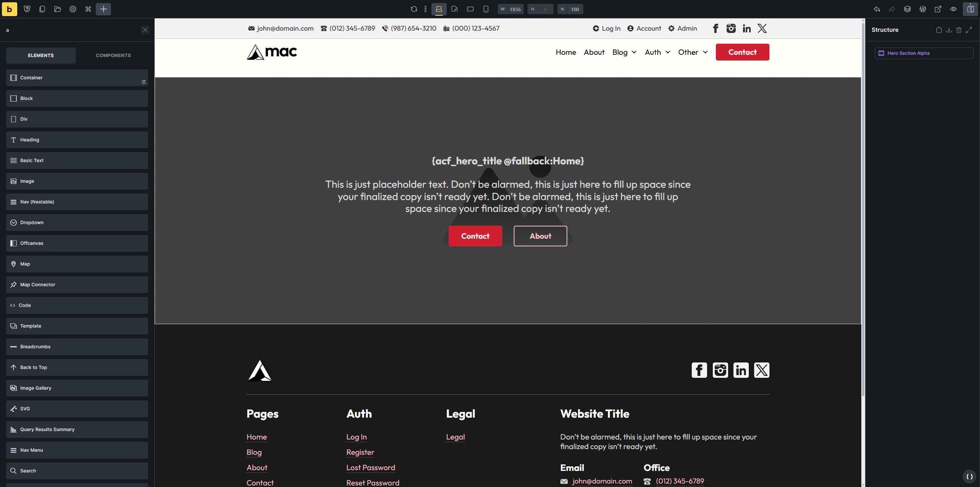The image size is (980, 487).
Task: Add the Image Gallery element
Action: click(x=77, y=388)
